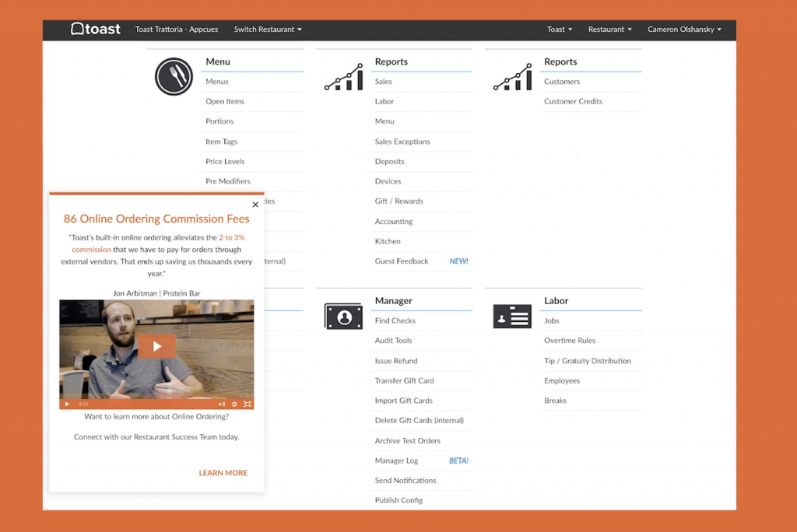Click the video progress bar

click(x=153, y=404)
